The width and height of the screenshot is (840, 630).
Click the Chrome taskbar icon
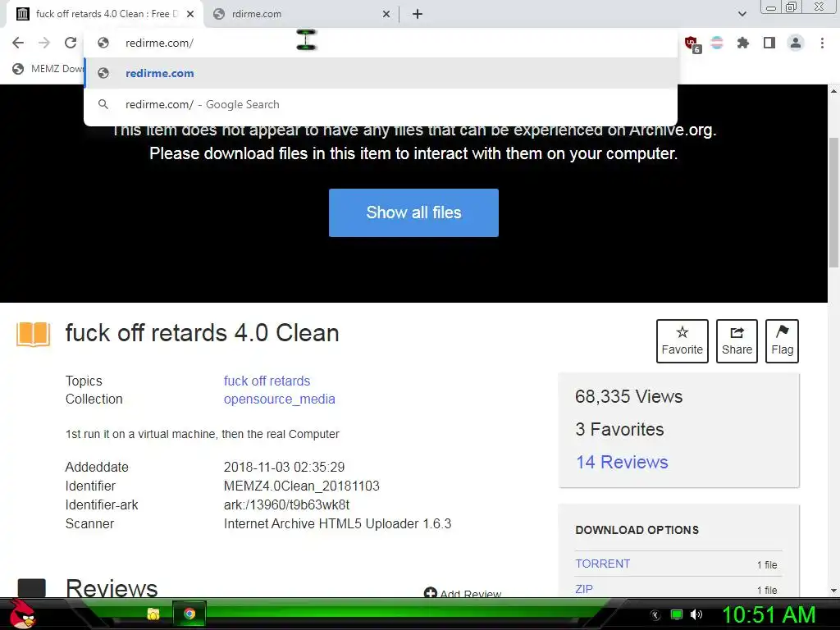[x=189, y=614]
